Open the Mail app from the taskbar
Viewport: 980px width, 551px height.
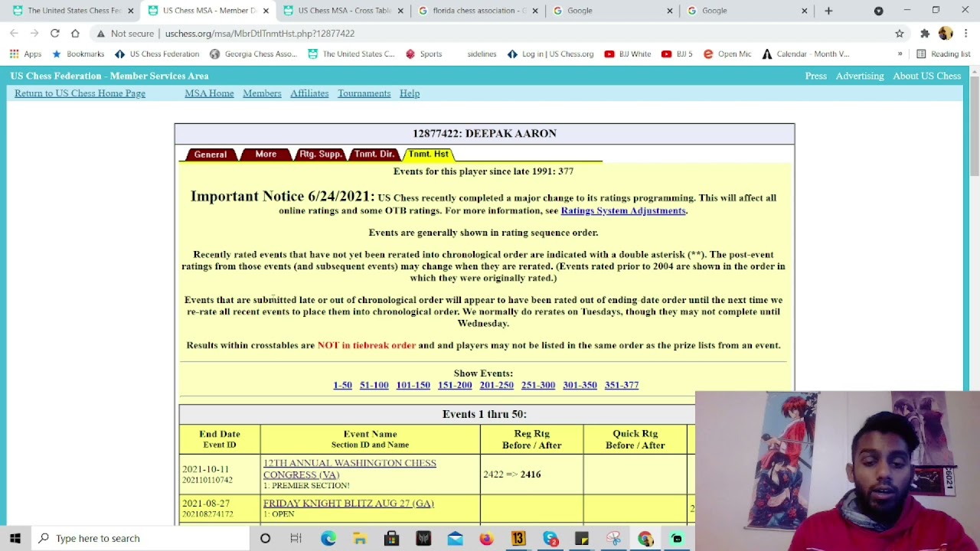pyautogui.click(x=455, y=538)
